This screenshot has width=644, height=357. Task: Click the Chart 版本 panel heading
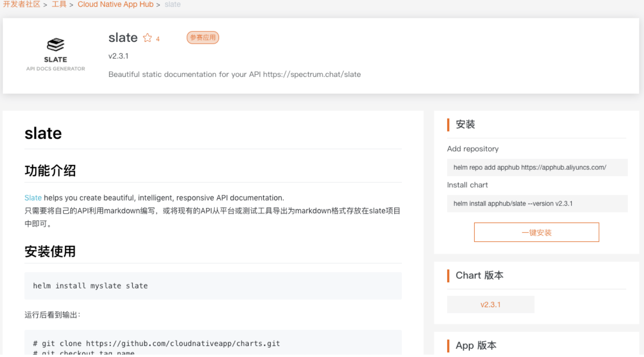tap(479, 275)
